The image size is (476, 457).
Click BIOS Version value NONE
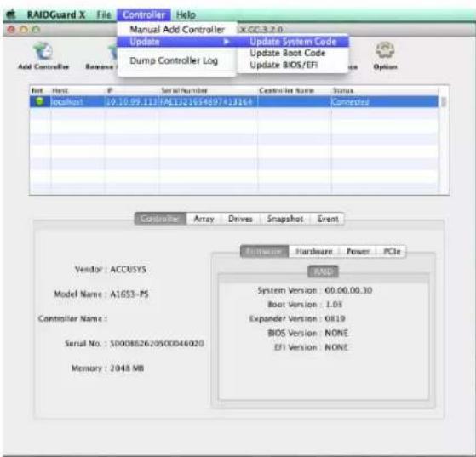pos(336,334)
